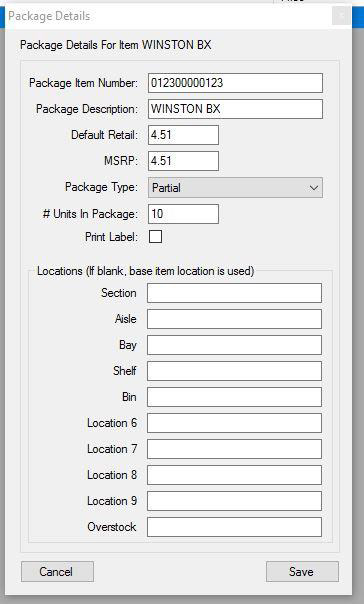Screen dimensions: 364x604
Task: Click the MSRP value field
Action: pos(183,161)
